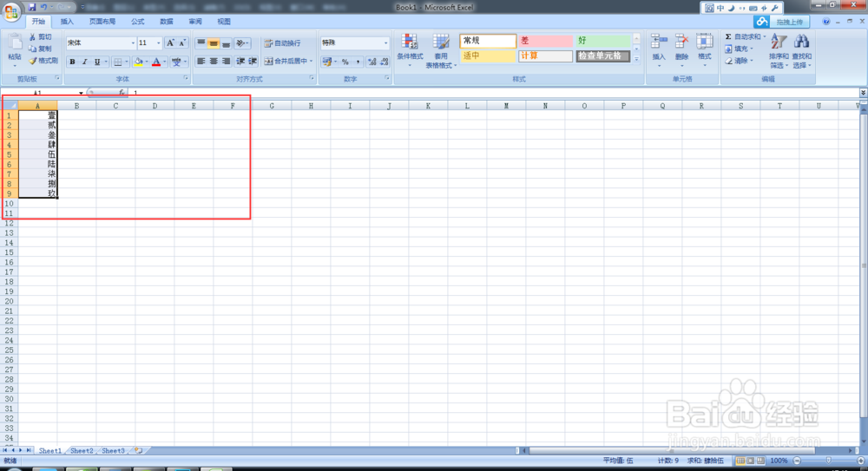Toggle middle vertical alignment
Screen dimensions: 868x471
(214, 43)
